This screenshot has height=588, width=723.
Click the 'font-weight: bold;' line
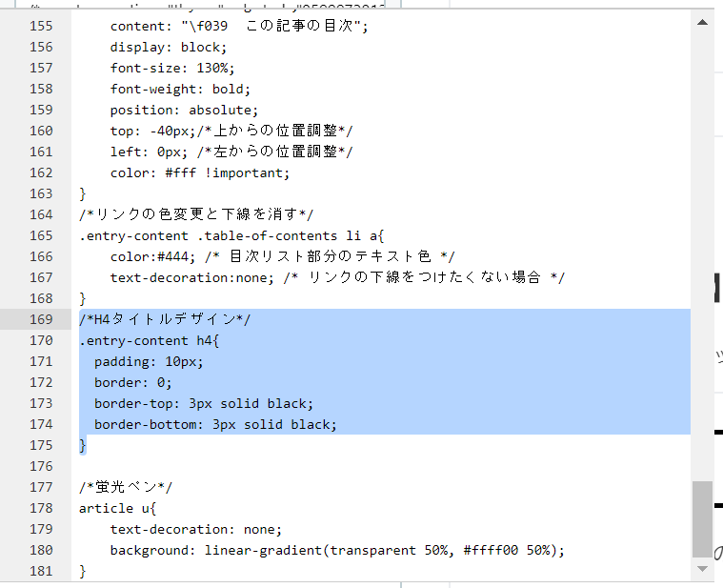180,89
